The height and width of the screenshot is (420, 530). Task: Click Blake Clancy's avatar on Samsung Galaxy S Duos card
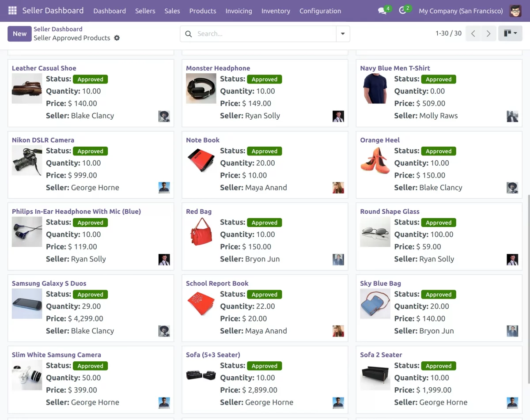(x=164, y=331)
